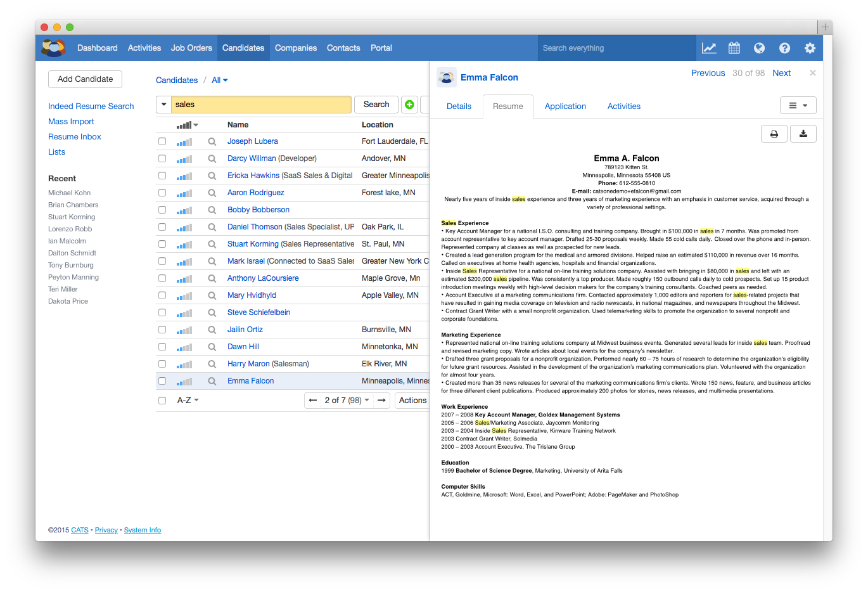The width and height of the screenshot is (868, 592).
Task: Switch to the Application tab
Action: pos(565,106)
